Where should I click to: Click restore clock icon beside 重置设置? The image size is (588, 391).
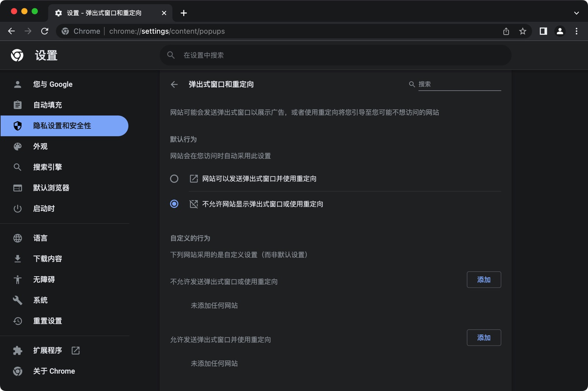pos(17,321)
